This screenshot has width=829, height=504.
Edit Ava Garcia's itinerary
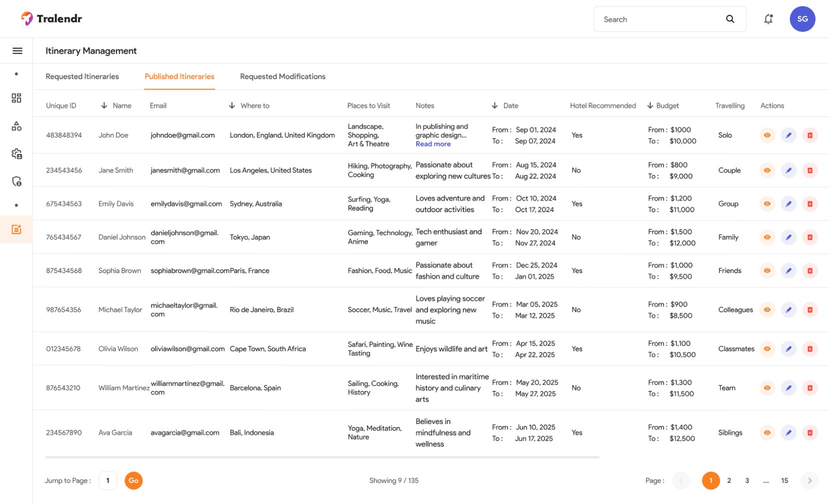click(788, 433)
